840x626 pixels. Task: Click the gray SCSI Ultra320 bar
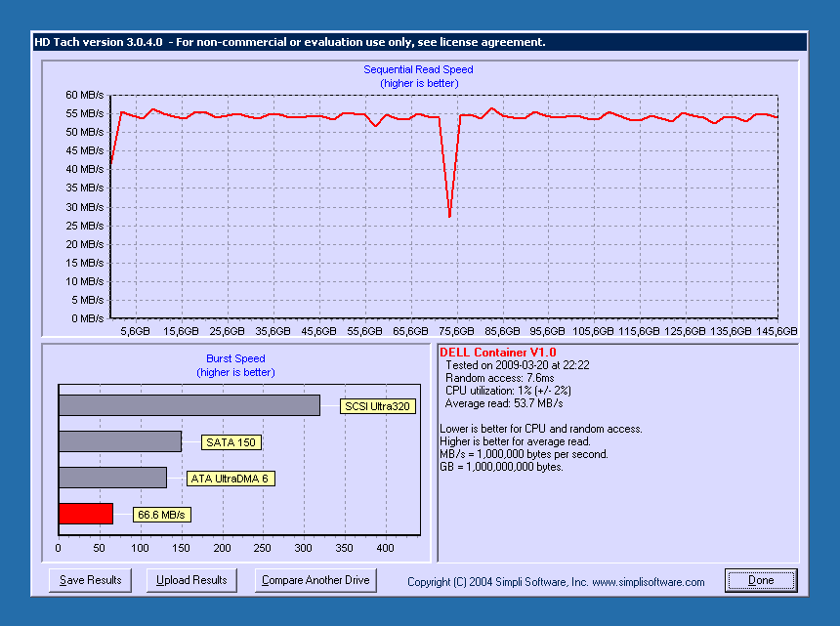[x=189, y=405]
